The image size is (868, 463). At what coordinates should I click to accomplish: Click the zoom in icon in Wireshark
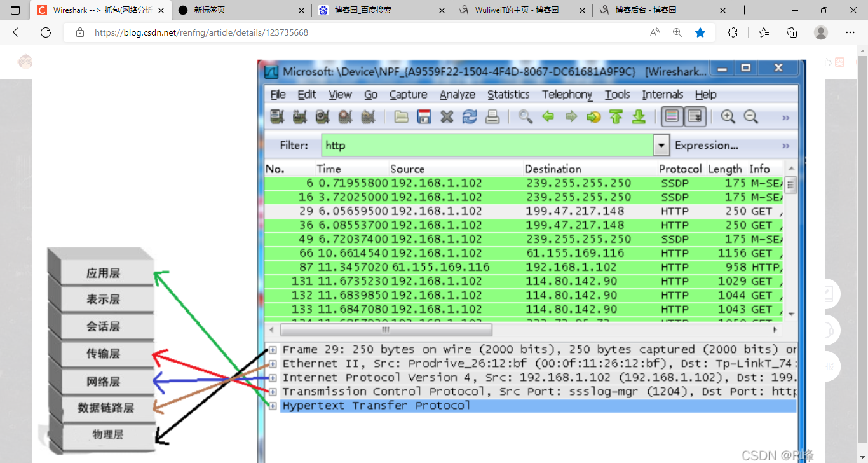pos(728,117)
